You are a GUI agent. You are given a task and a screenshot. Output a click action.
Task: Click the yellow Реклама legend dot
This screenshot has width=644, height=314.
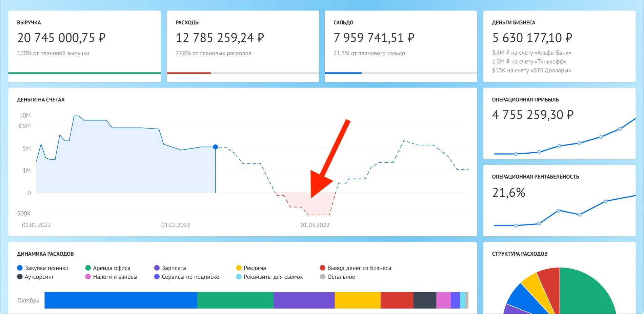[x=239, y=268]
